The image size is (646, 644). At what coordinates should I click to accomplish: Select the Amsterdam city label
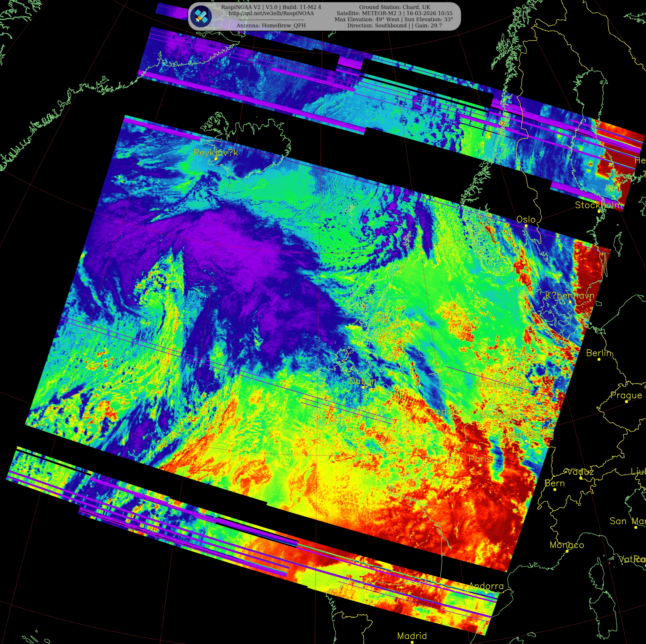[500, 384]
